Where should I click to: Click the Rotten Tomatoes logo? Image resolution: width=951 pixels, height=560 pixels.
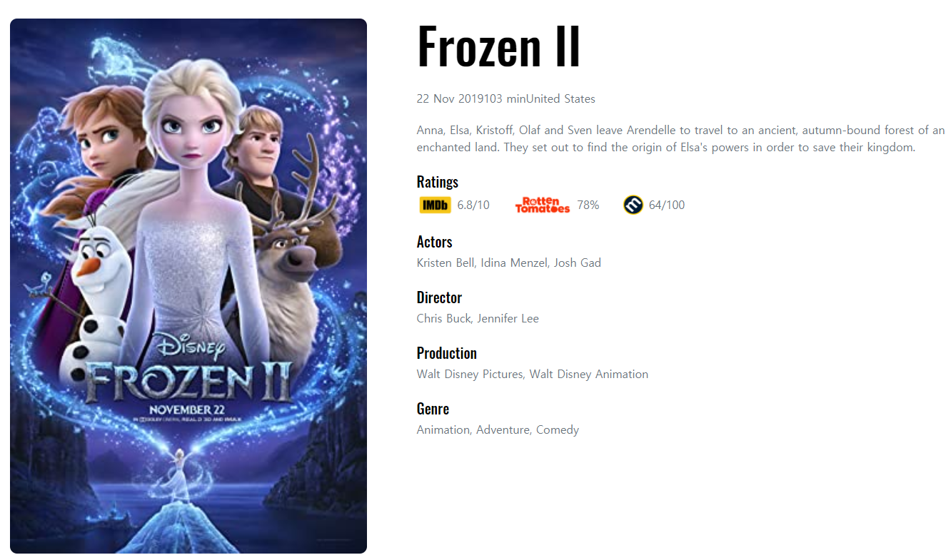(543, 205)
